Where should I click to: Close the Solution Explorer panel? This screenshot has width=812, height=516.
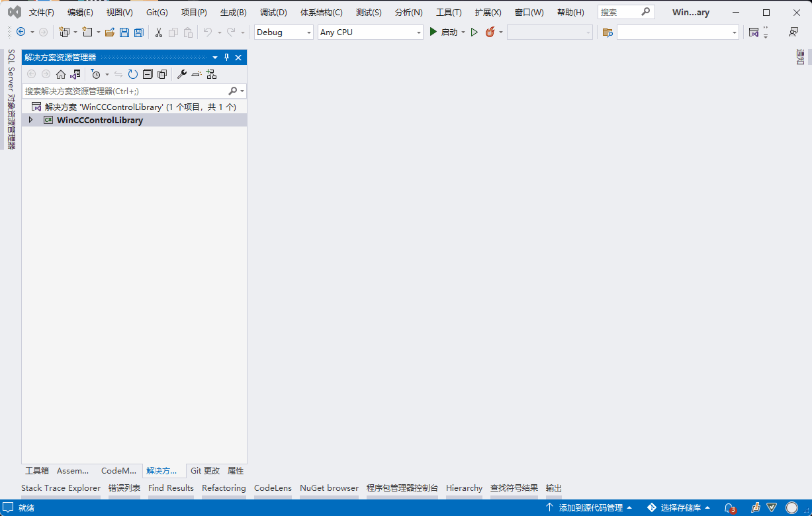(238, 58)
